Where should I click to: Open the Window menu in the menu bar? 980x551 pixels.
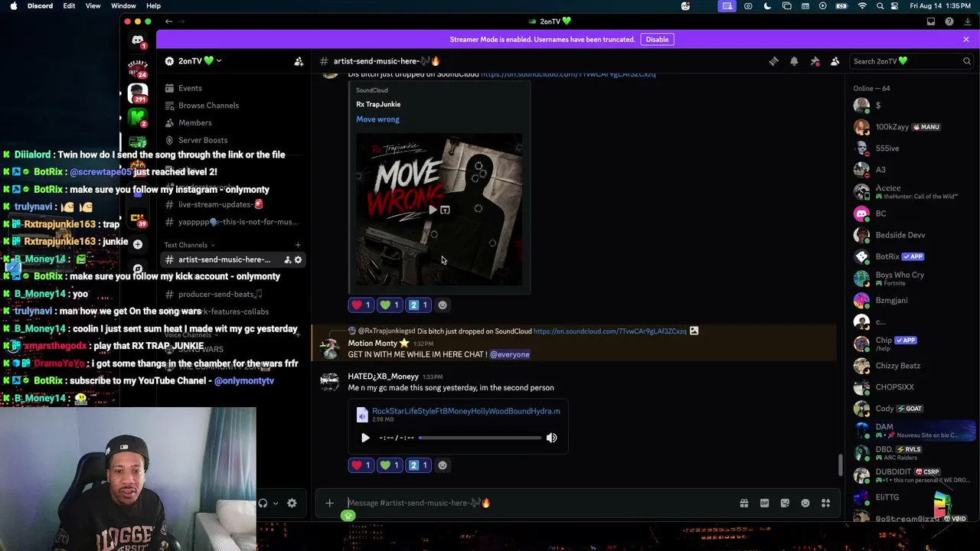(123, 6)
